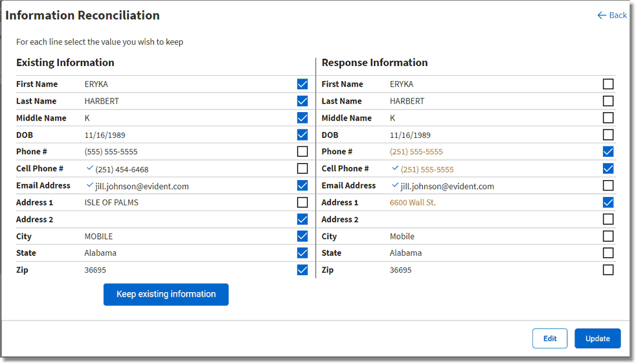Select response address text 6600 Wall St.
The height and width of the screenshot is (364, 636).
point(413,203)
